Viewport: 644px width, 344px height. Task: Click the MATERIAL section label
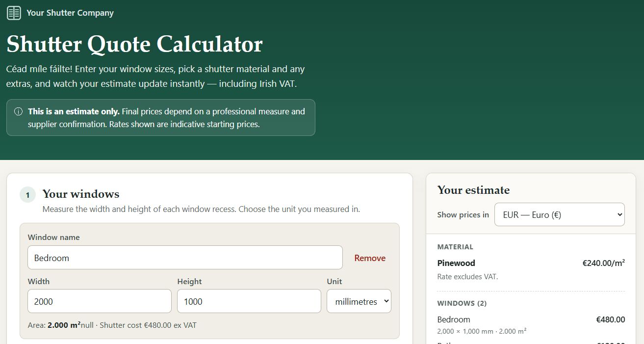455,247
